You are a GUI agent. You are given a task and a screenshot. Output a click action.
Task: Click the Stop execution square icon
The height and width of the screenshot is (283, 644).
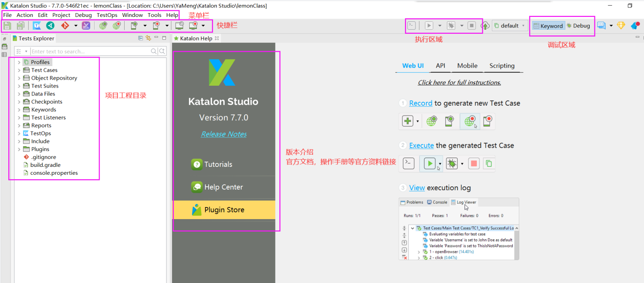[472, 26]
